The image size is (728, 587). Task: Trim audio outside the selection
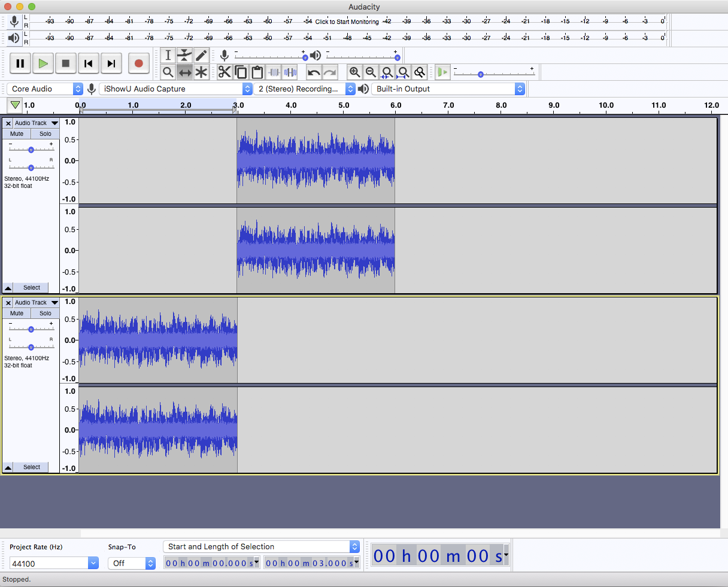pos(275,72)
